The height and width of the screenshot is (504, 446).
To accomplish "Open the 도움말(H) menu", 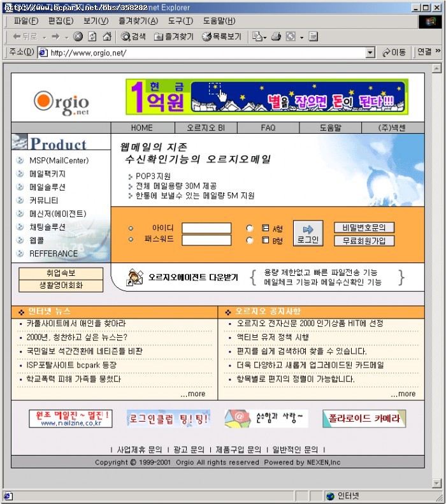I will tap(219, 21).
